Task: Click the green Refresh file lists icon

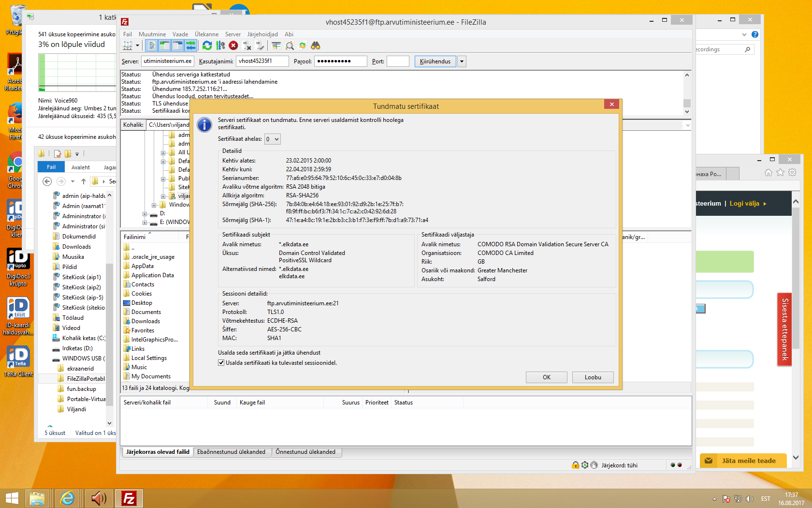Action: click(207, 45)
